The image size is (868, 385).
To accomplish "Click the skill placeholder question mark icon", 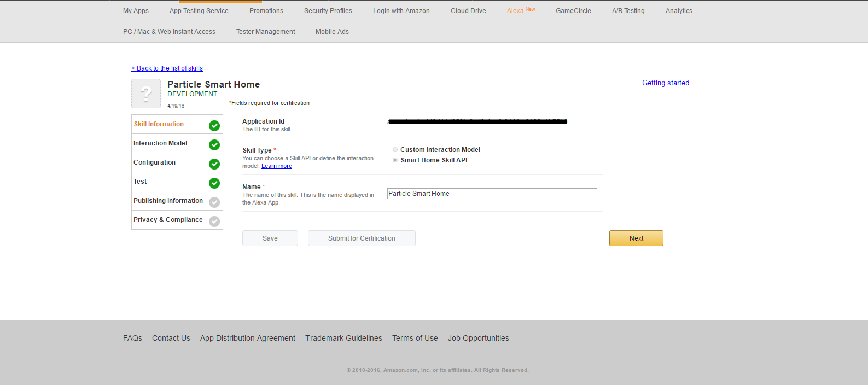I will click(x=146, y=94).
